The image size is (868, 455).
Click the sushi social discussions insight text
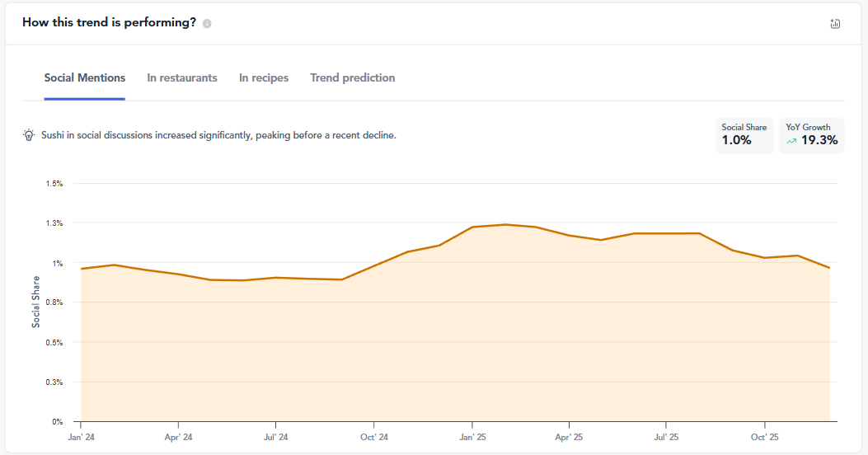(x=218, y=134)
